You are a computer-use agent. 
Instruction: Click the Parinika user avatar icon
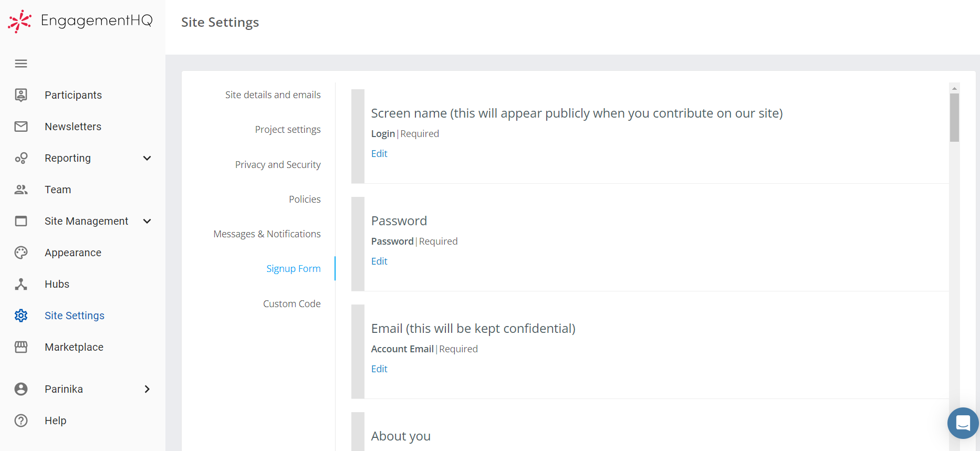(x=21, y=389)
